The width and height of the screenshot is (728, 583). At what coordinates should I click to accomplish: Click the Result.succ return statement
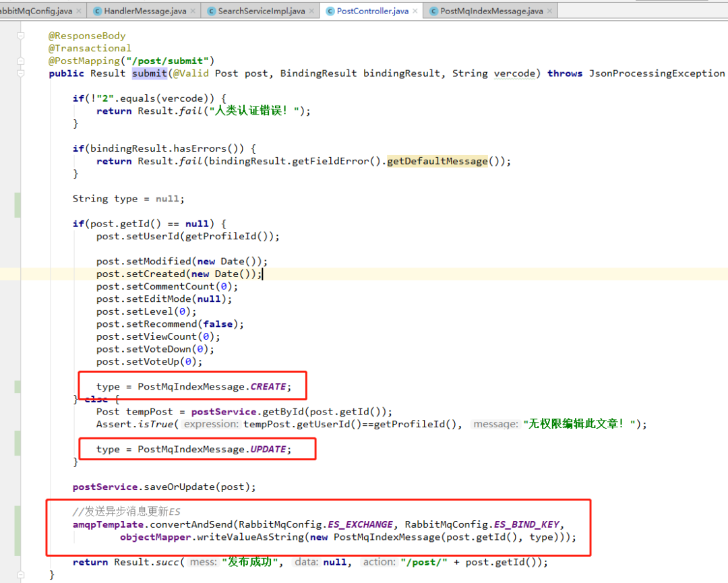point(310,562)
